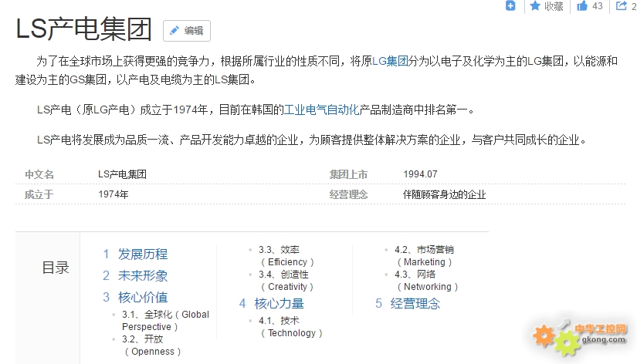Click the star favorite icon

tap(535, 5)
